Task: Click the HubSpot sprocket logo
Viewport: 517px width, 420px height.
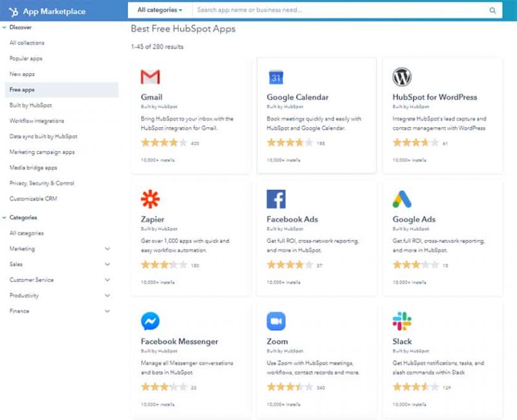Action: click(x=14, y=12)
